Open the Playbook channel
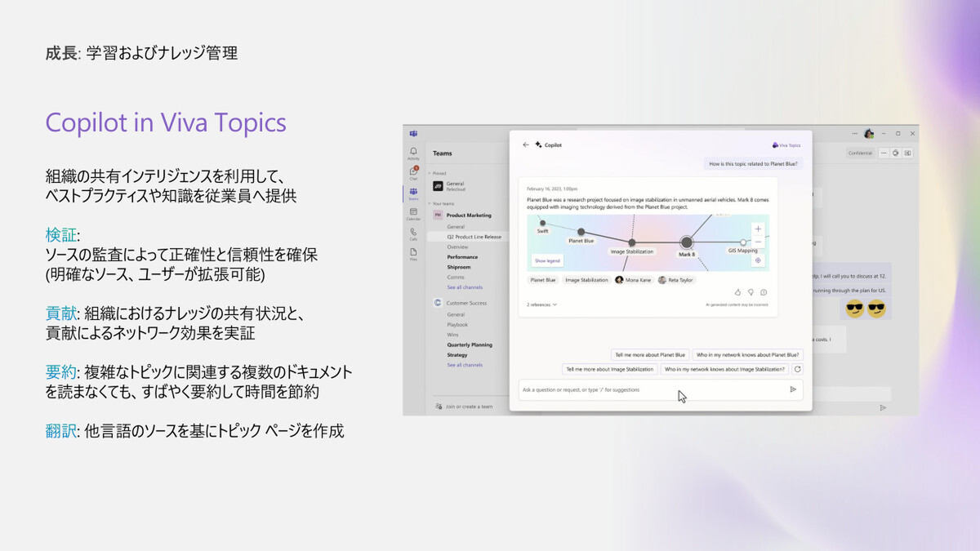This screenshot has height=551, width=980. click(457, 325)
